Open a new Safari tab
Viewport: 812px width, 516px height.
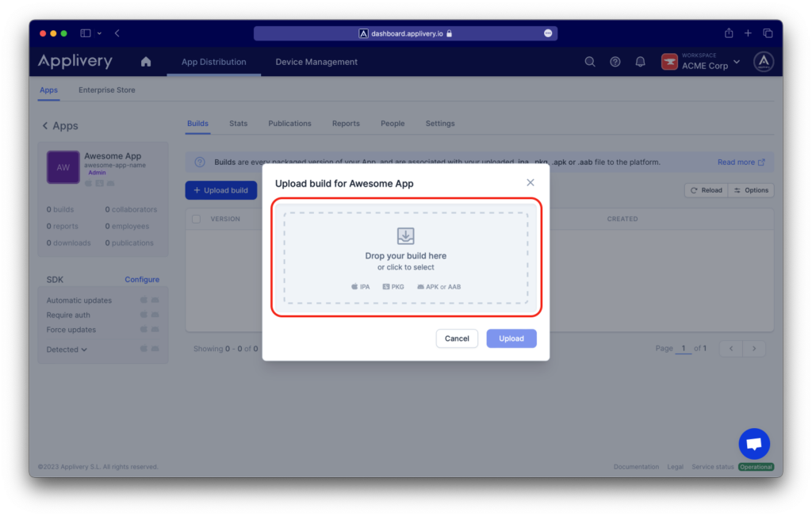(748, 33)
